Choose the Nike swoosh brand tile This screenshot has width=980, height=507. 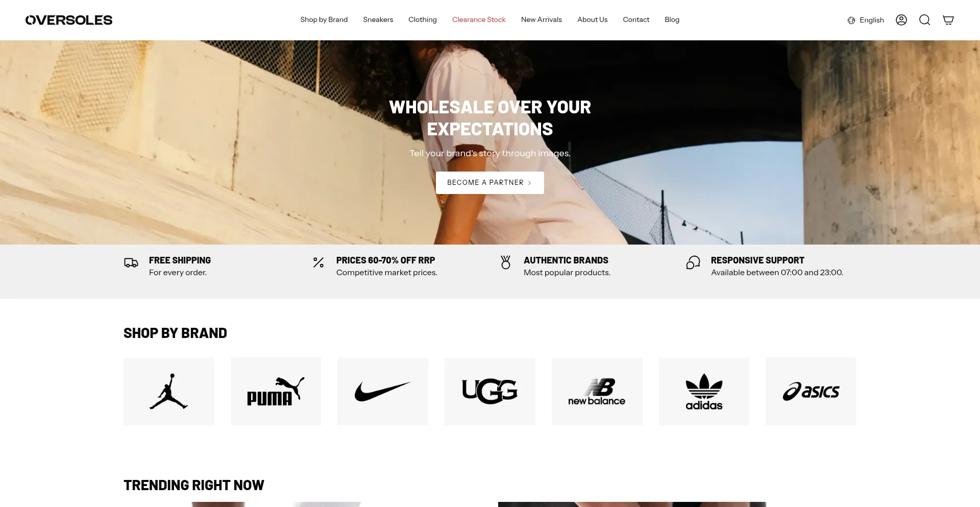point(383,391)
